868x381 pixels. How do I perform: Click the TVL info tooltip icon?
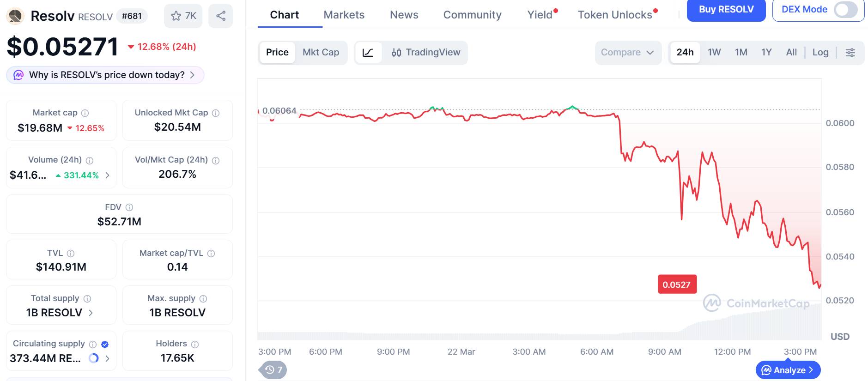[70, 253]
